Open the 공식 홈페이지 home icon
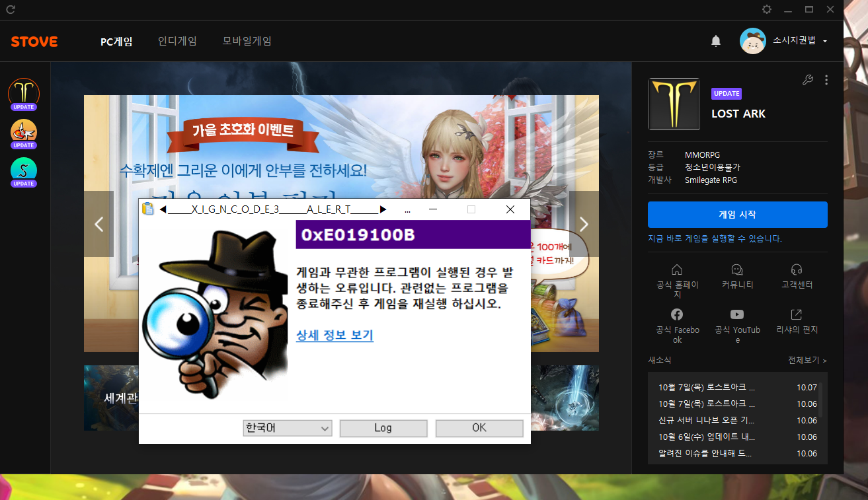The image size is (868, 500). (x=677, y=269)
